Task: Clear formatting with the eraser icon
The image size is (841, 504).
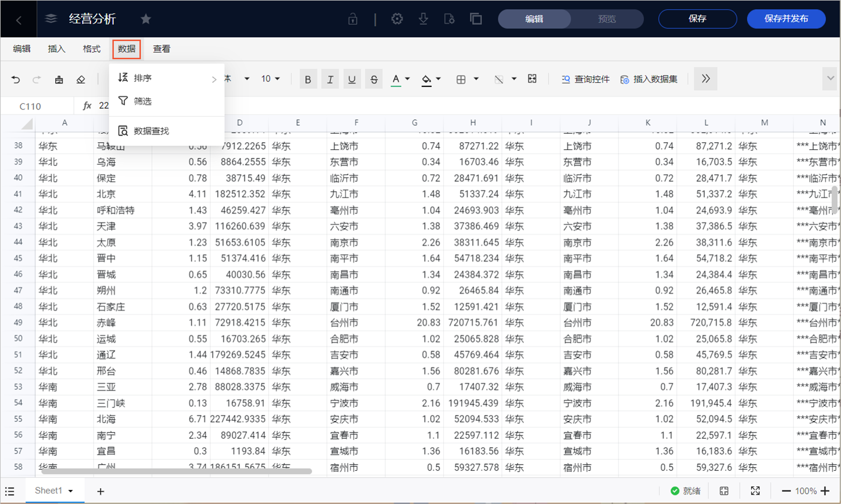Action: click(x=81, y=79)
